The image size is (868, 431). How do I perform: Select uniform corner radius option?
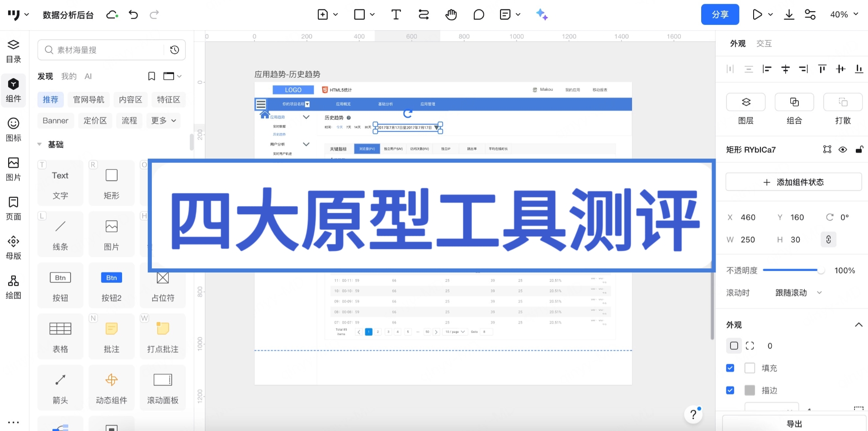point(734,346)
